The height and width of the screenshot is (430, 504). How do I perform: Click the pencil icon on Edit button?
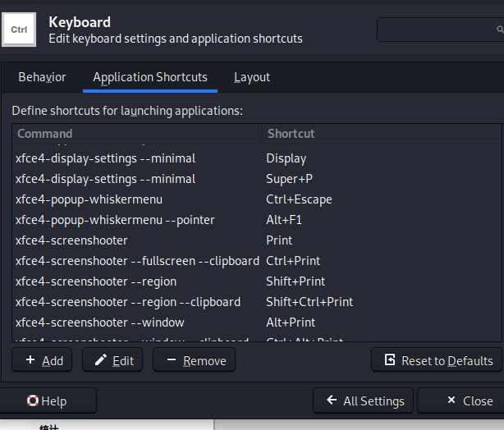pos(101,360)
